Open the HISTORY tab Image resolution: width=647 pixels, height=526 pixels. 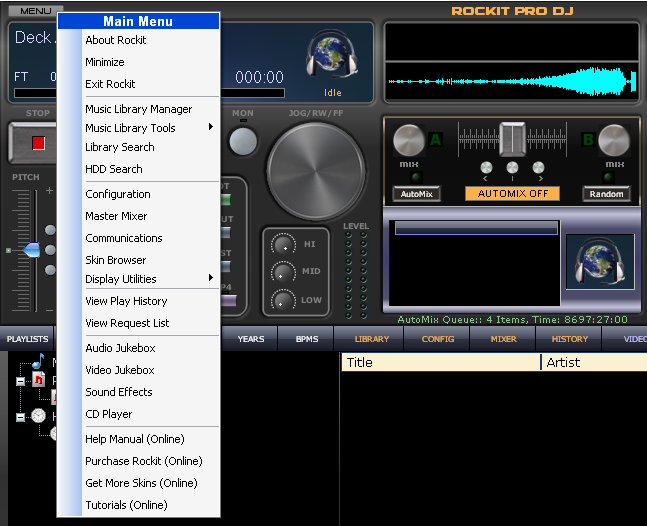point(569,339)
